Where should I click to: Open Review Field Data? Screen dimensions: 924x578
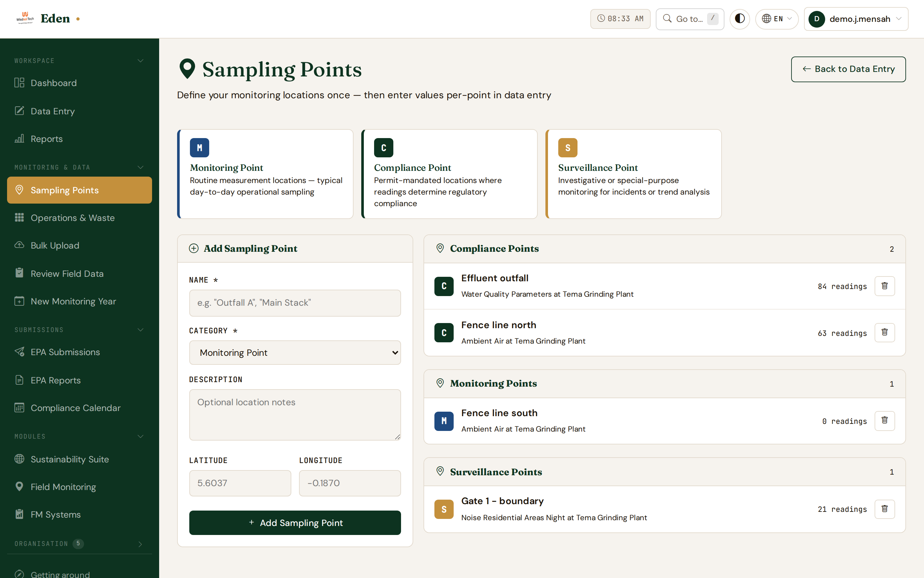(x=80, y=274)
